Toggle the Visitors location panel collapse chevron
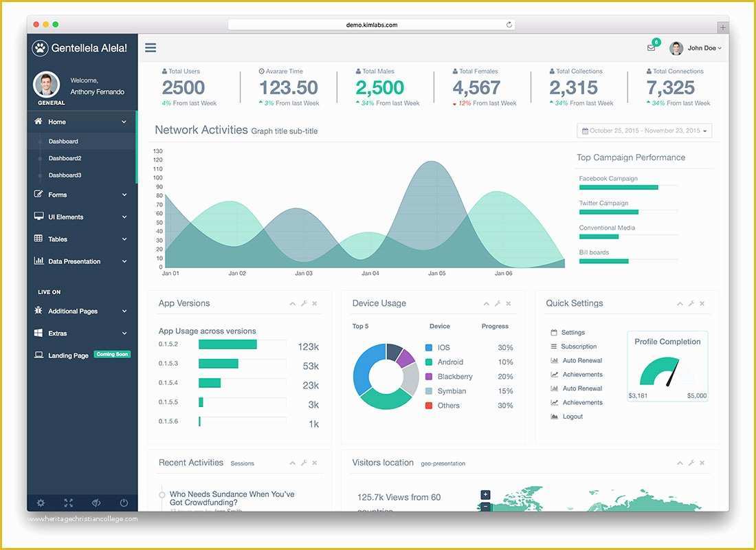 click(x=680, y=463)
